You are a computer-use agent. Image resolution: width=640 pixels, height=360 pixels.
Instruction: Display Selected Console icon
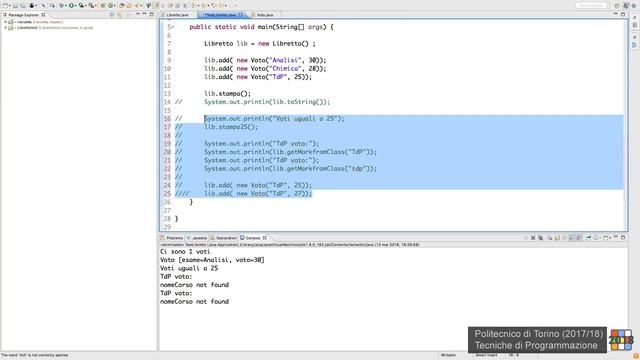coord(596,237)
